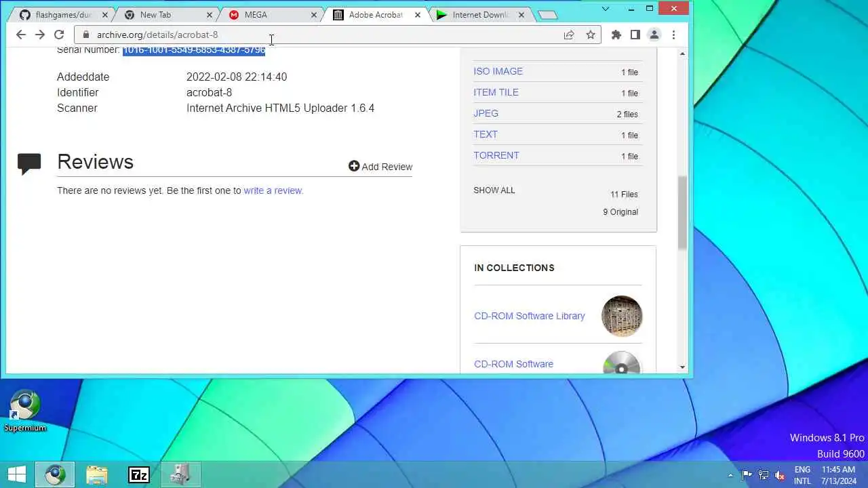The width and height of the screenshot is (868, 488).
Task: Toggle the browser side panel icon
Action: coord(635,35)
